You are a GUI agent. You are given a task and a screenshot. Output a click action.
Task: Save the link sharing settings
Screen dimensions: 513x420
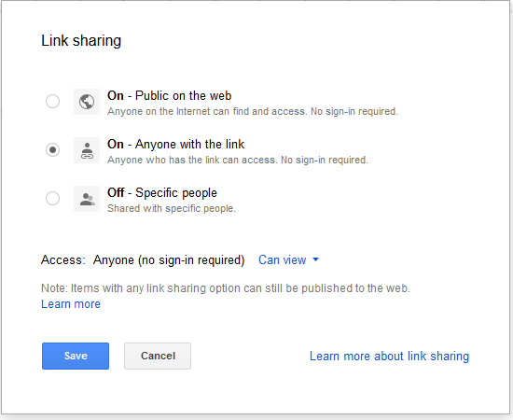[x=76, y=356]
